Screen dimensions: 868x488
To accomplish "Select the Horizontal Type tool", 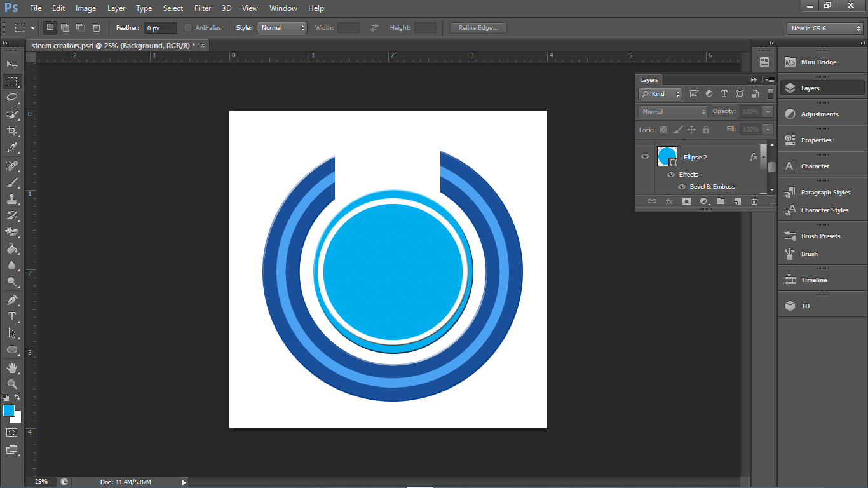I will click(12, 316).
